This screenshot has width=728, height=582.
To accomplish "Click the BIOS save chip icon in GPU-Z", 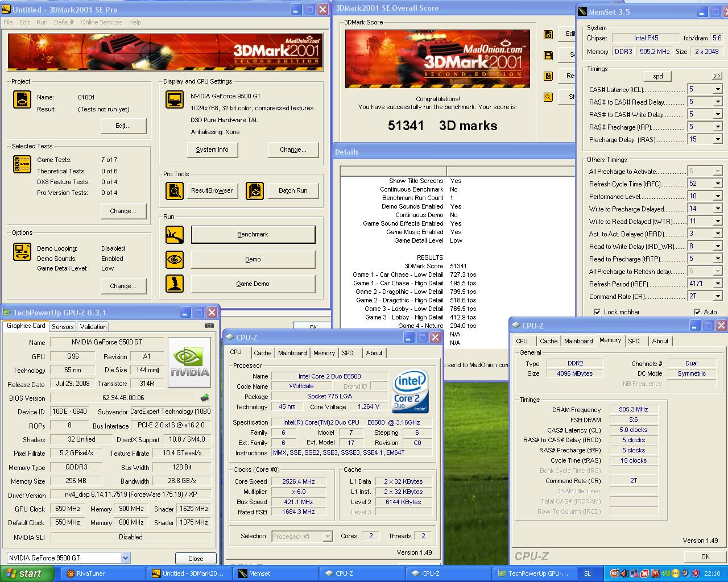I will click(205, 398).
